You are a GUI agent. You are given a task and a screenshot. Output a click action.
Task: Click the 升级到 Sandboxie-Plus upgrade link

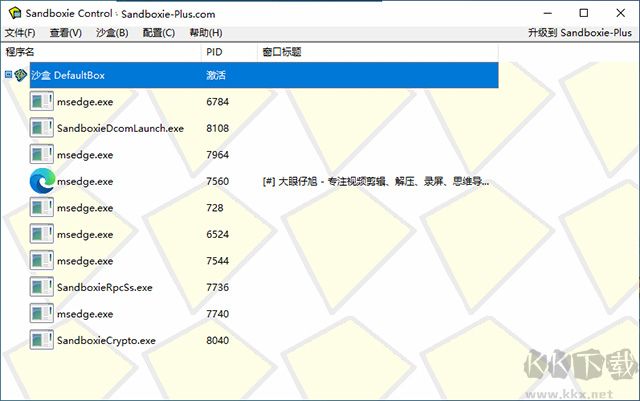pos(580,33)
